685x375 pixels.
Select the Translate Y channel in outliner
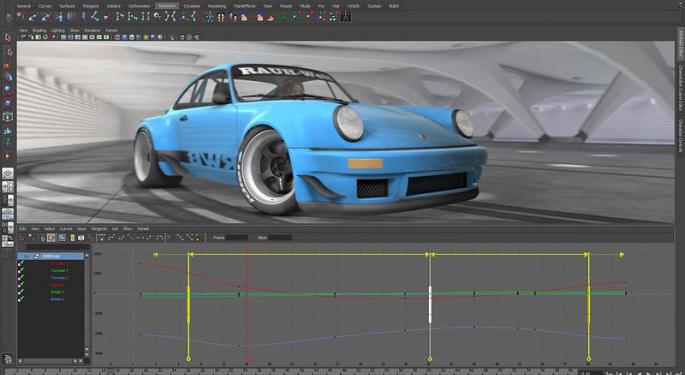(59, 271)
